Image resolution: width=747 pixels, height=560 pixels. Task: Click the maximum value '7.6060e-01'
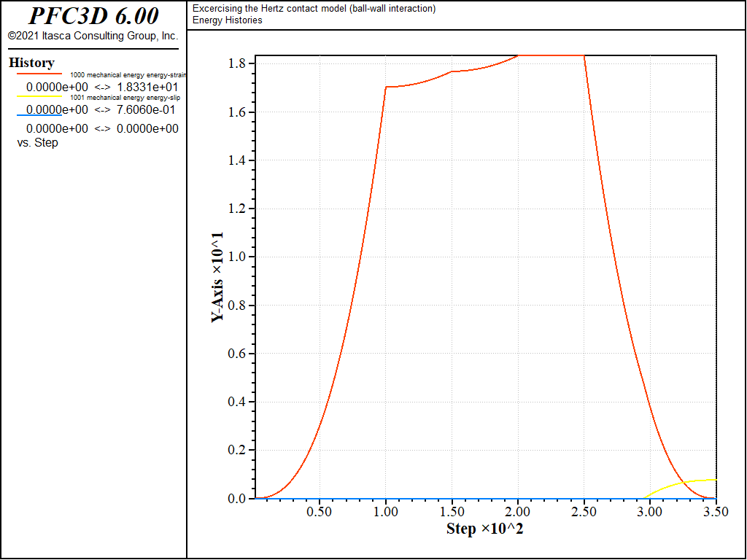(x=146, y=109)
